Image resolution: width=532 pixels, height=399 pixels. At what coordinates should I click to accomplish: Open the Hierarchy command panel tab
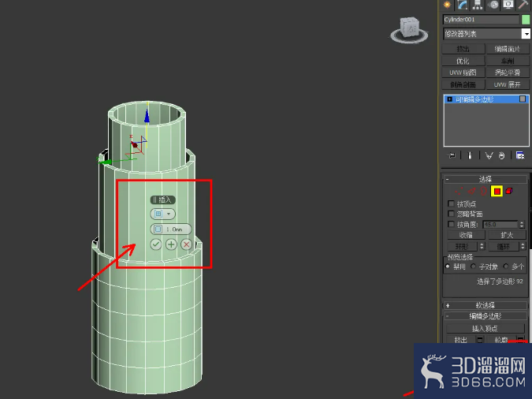click(x=478, y=5)
